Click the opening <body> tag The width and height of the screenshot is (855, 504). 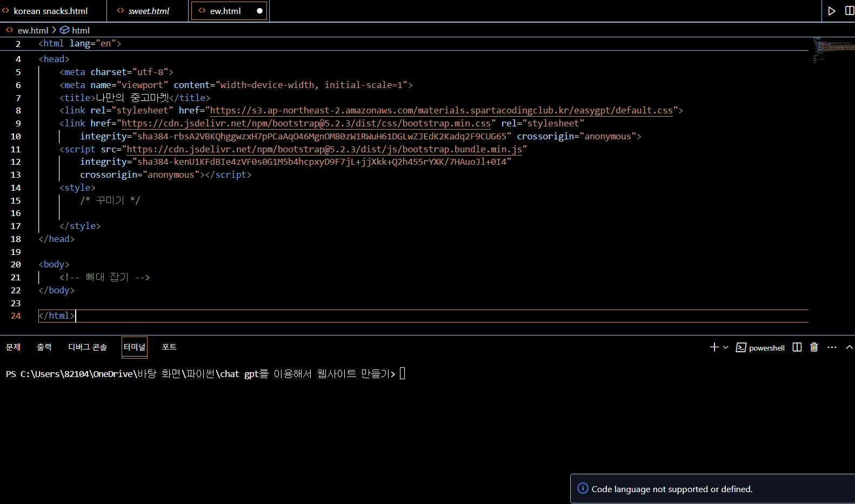click(54, 265)
